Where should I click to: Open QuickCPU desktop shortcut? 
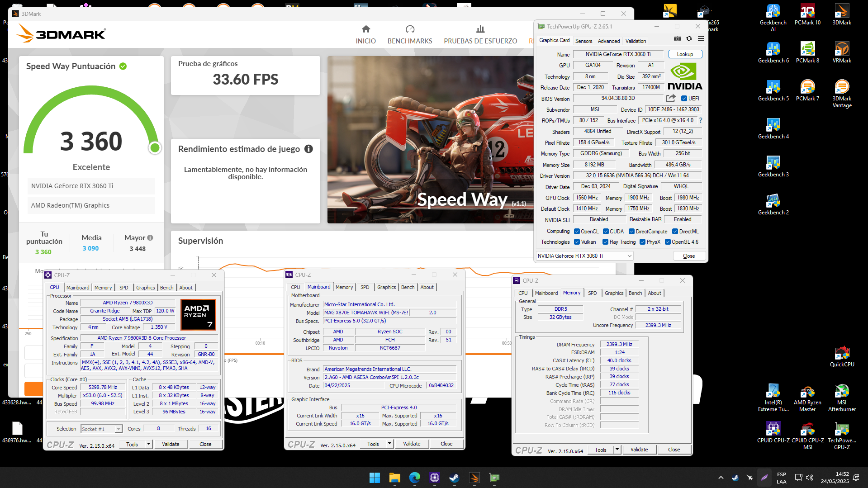click(x=842, y=356)
